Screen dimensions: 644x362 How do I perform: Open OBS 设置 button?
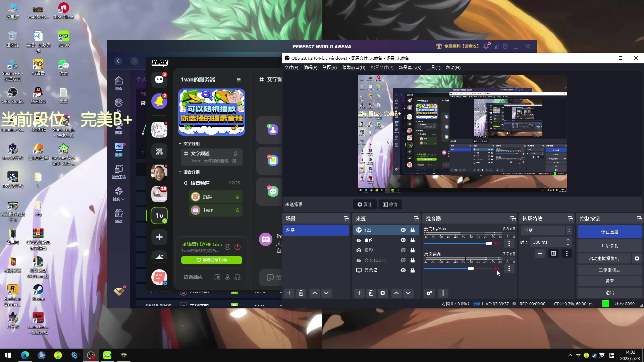(609, 281)
